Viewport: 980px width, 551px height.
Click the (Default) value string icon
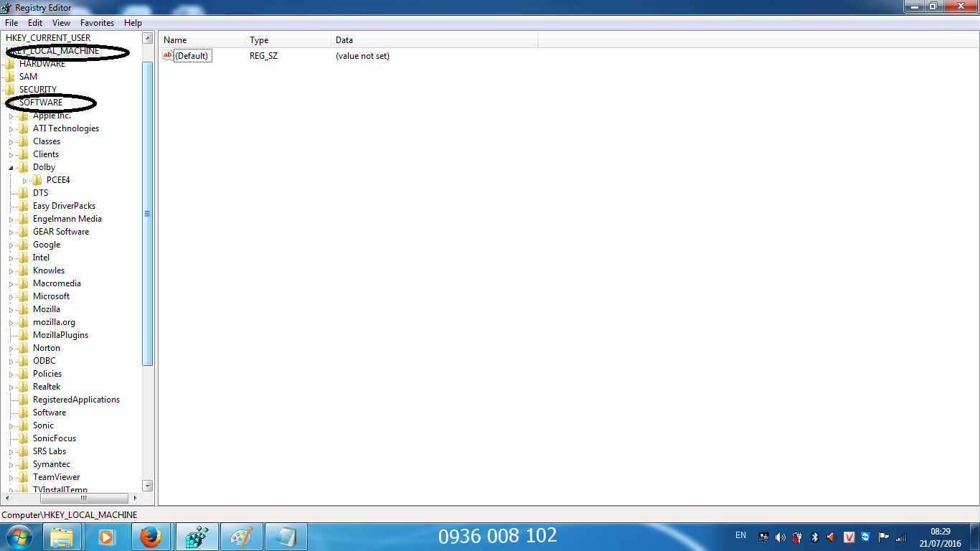coord(168,55)
